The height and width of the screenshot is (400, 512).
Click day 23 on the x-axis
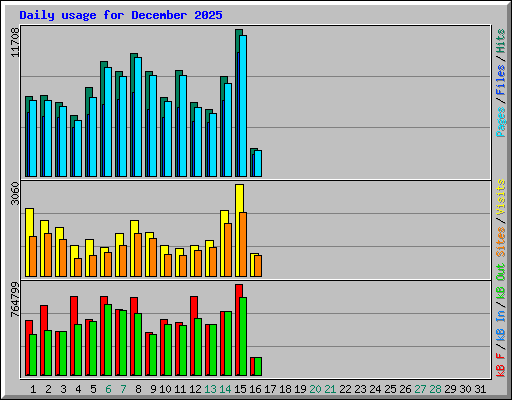360,389
